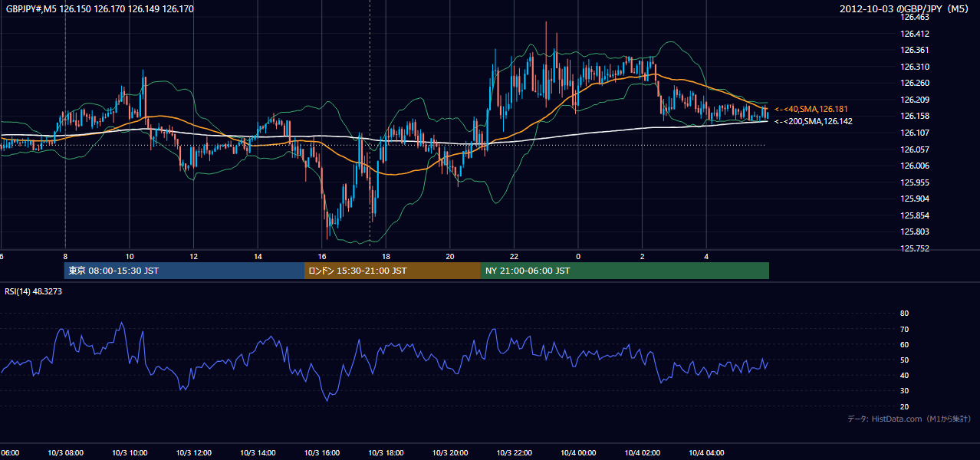Click the データ: HistData.com source credit
The height and width of the screenshot is (460, 980).
[x=909, y=419]
